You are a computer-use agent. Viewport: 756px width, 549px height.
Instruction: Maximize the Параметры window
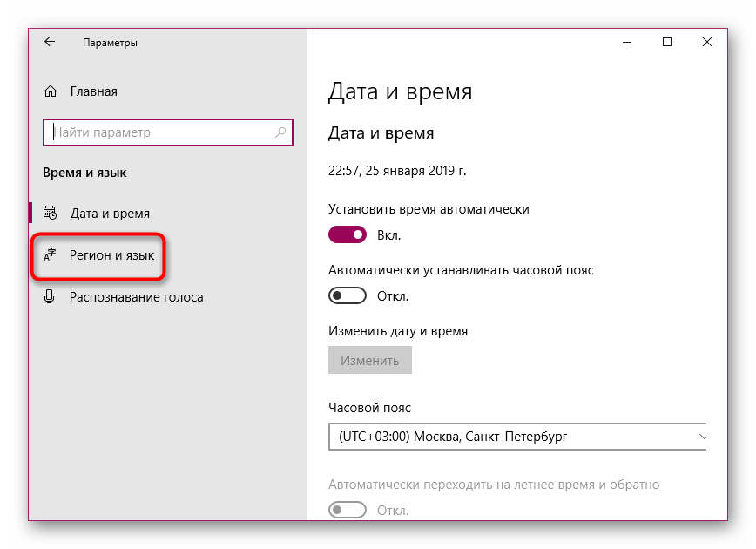[667, 42]
